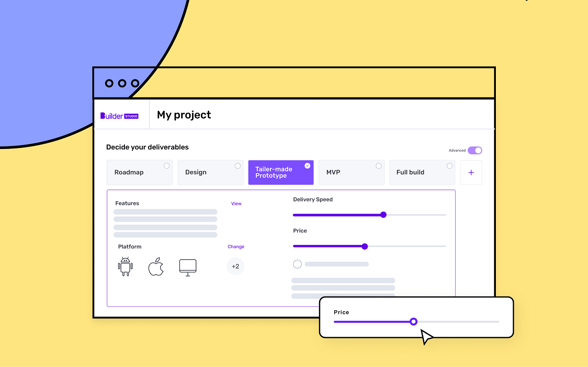Click the checkmark on Tailor-made Prototype
The image size is (588, 367).
[308, 166]
